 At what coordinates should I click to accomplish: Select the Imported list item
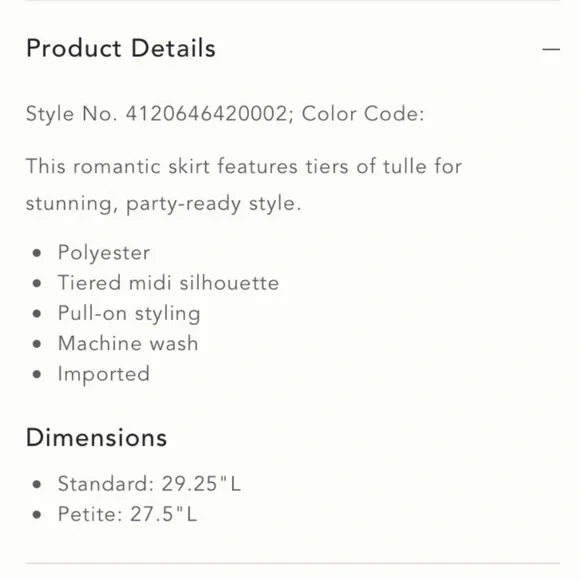[x=104, y=374]
